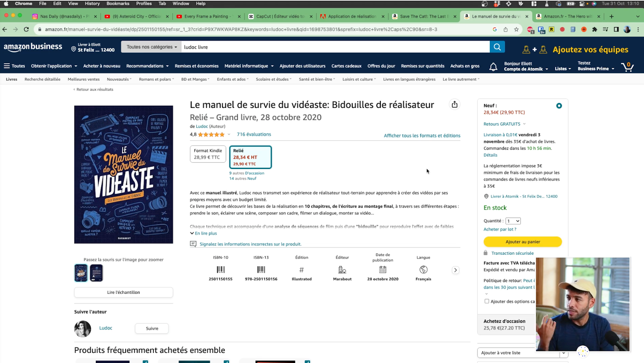Click the ISBN-10 barcode icon
Viewport: 644px width, 363px height.
point(221,270)
